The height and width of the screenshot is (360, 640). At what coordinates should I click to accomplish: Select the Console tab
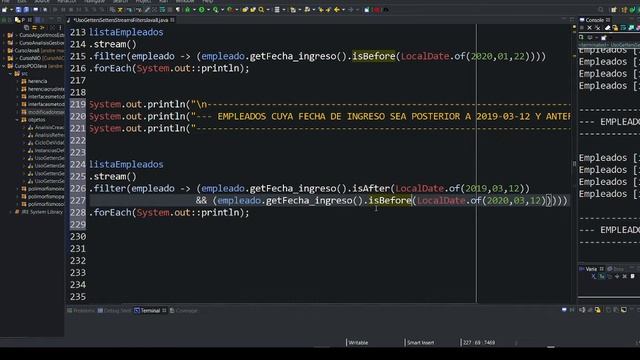click(x=595, y=20)
